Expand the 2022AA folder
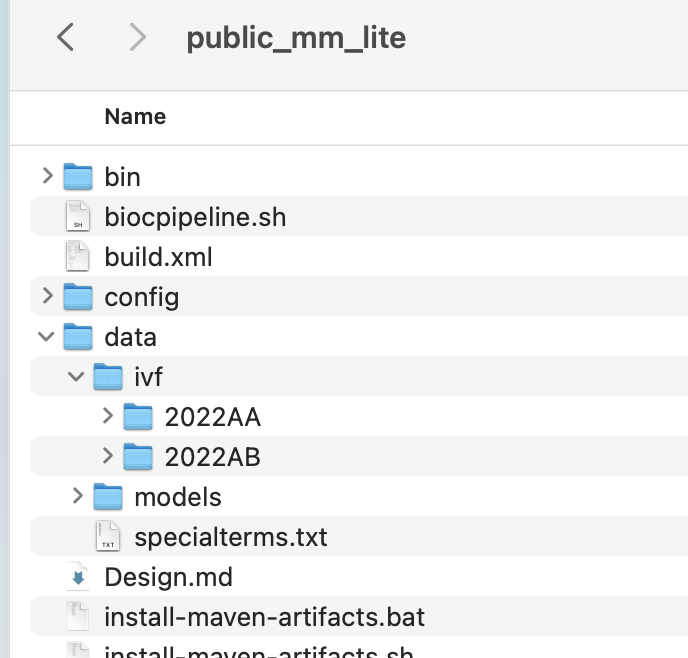Image resolution: width=688 pixels, height=658 pixels. pos(108,415)
